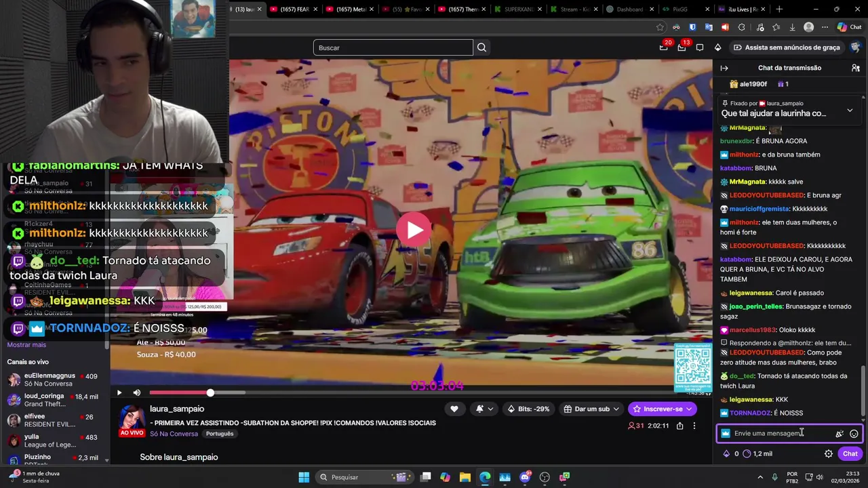
Task: Switch to the iLu Lives tab
Action: click(x=741, y=9)
